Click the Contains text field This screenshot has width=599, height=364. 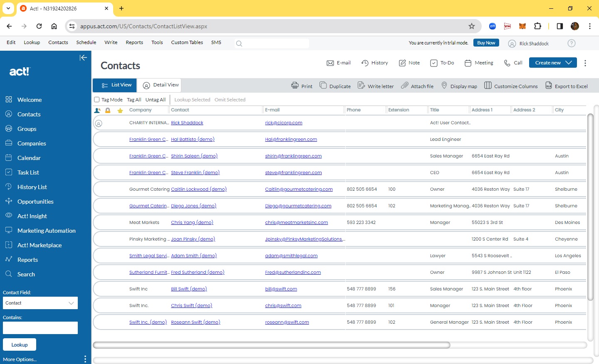[40, 328]
